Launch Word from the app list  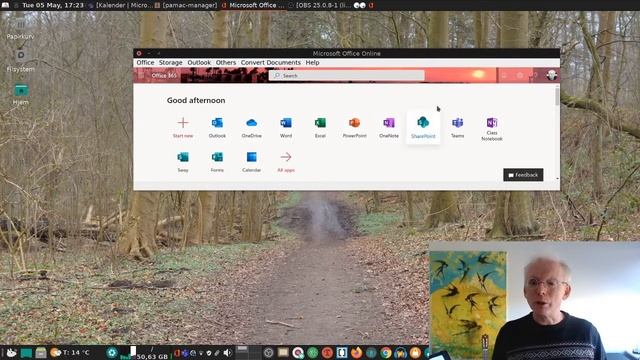(x=286, y=123)
